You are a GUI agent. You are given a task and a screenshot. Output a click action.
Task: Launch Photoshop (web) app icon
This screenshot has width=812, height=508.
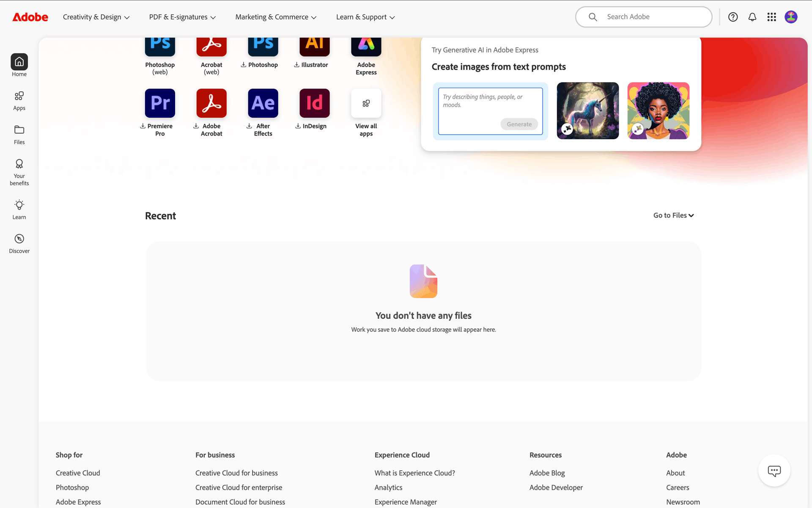160,47
